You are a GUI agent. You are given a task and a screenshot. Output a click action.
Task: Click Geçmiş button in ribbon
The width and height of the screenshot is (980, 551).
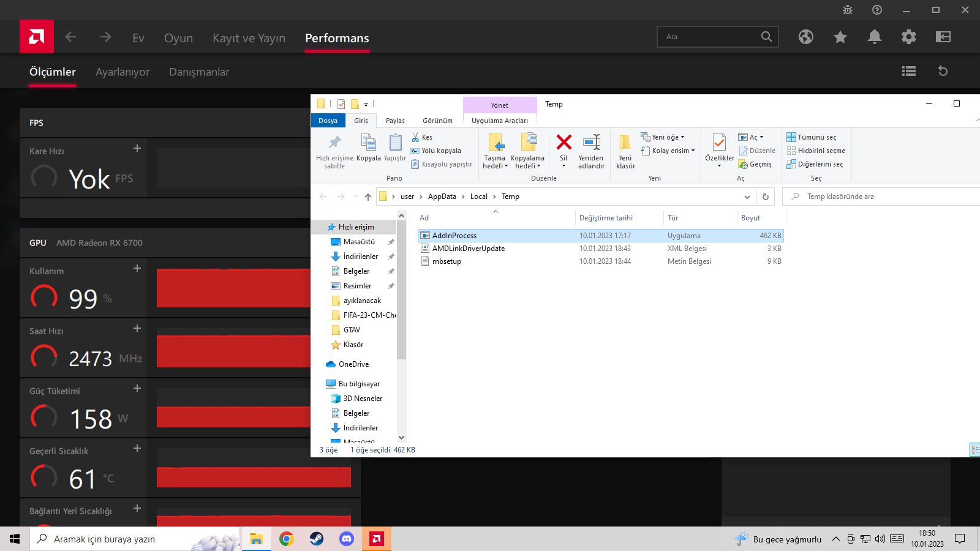coord(755,164)
